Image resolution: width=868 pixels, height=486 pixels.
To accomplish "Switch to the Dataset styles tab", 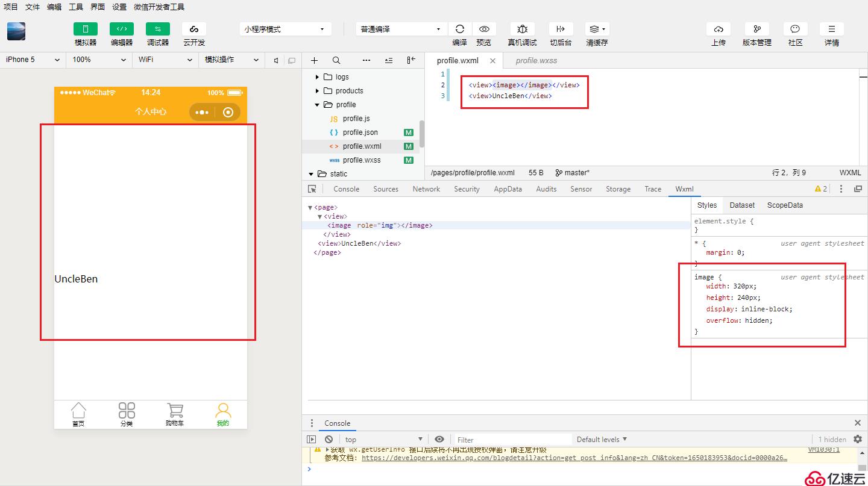I will point(742,205).
